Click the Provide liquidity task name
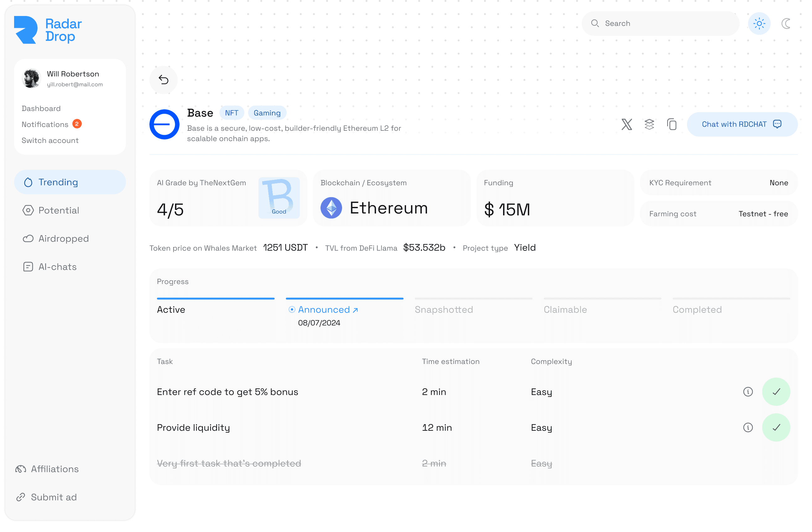 point(194,429)
